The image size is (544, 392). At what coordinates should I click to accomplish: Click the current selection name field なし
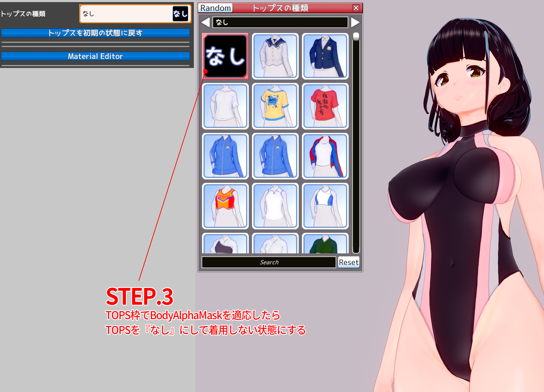pos(280,22)
